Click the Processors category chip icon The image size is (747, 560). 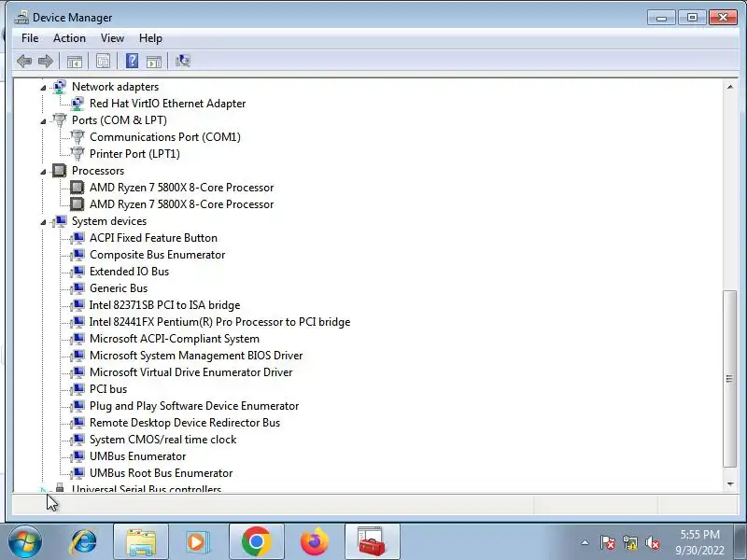point(60,171)
